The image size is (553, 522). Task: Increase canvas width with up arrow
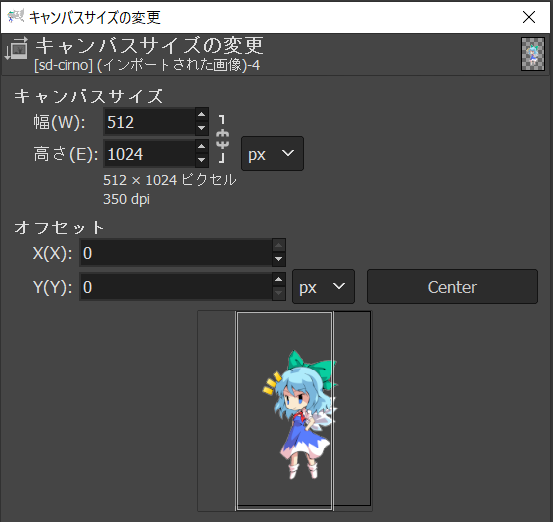click(201, 115)
